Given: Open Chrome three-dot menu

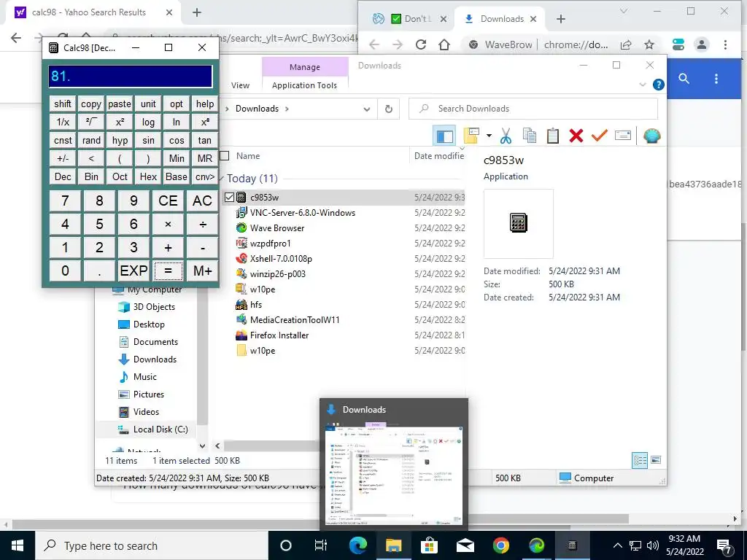Looking at the screenshot, I should (725, 44).
